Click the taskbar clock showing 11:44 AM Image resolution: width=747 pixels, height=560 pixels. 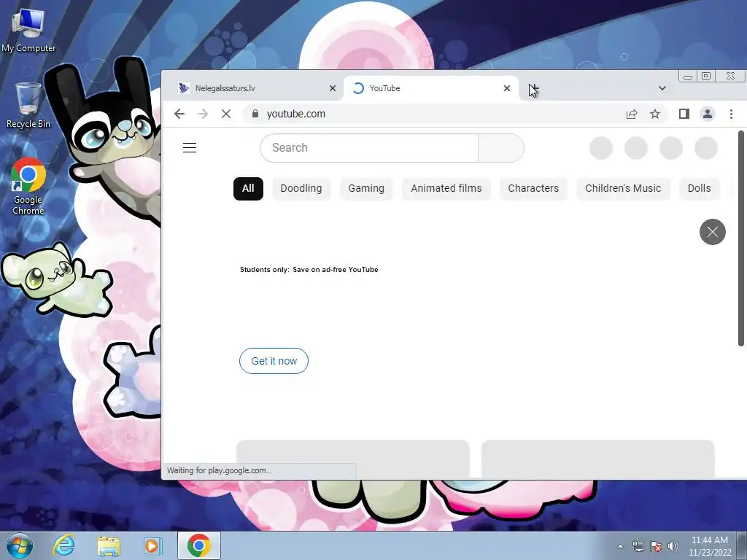709,546
